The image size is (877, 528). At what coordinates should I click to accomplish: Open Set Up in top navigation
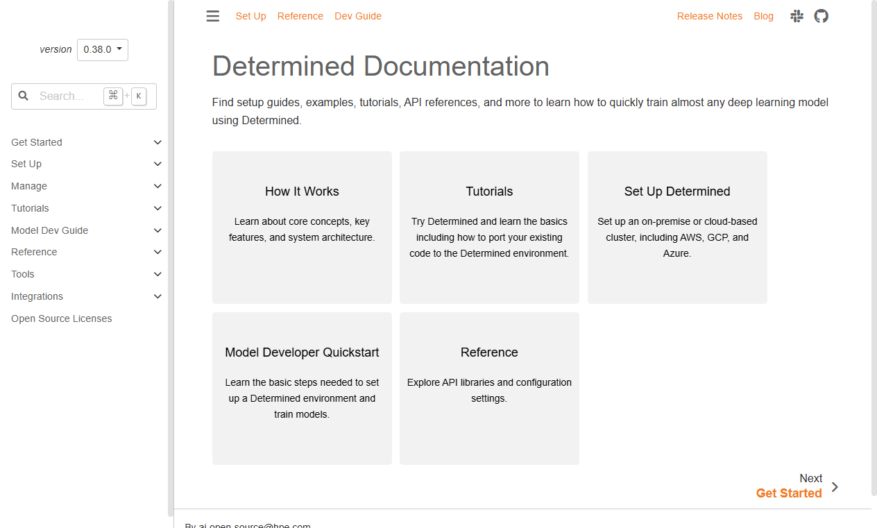point(251,16)
